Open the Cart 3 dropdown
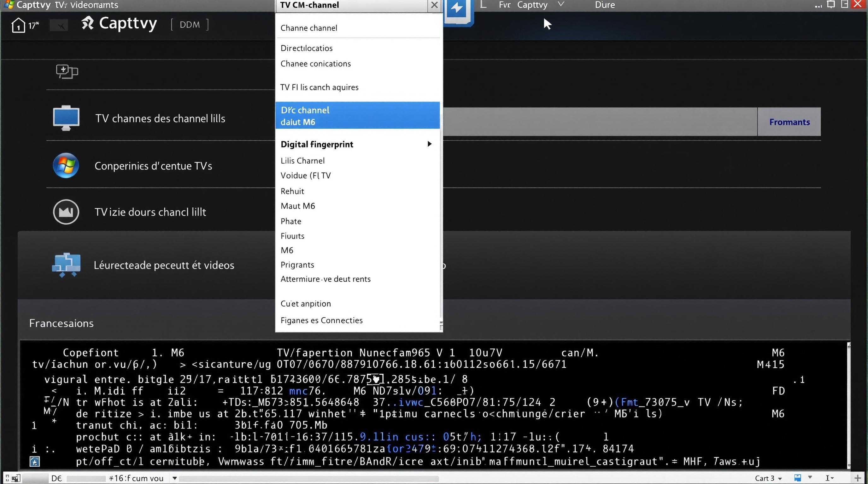Image resolution: width=868 pixels, height=484 pixels. coord(768,478)
